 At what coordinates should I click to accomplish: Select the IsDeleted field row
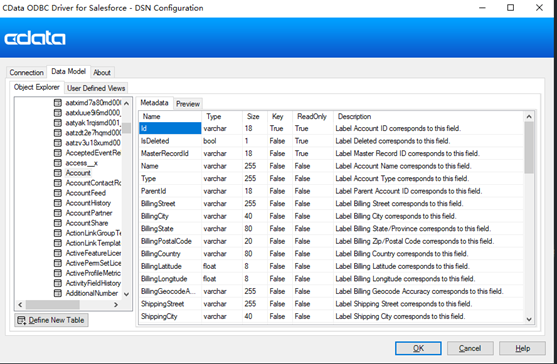click(x=331, y=141)
